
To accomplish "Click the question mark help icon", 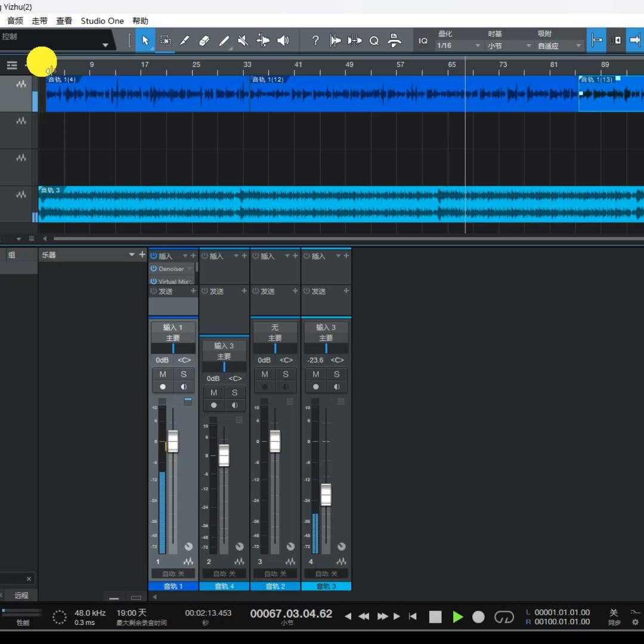I will [x=315, y=41].
